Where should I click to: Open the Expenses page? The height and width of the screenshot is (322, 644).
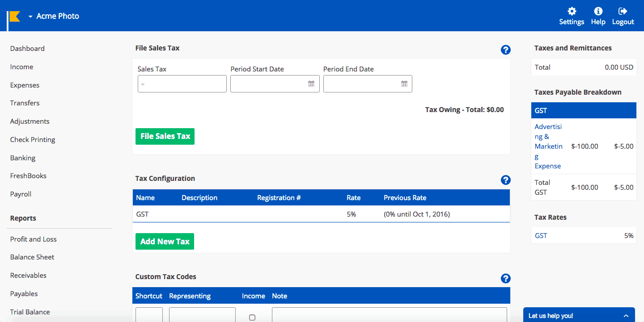click(x=25, y=85)
